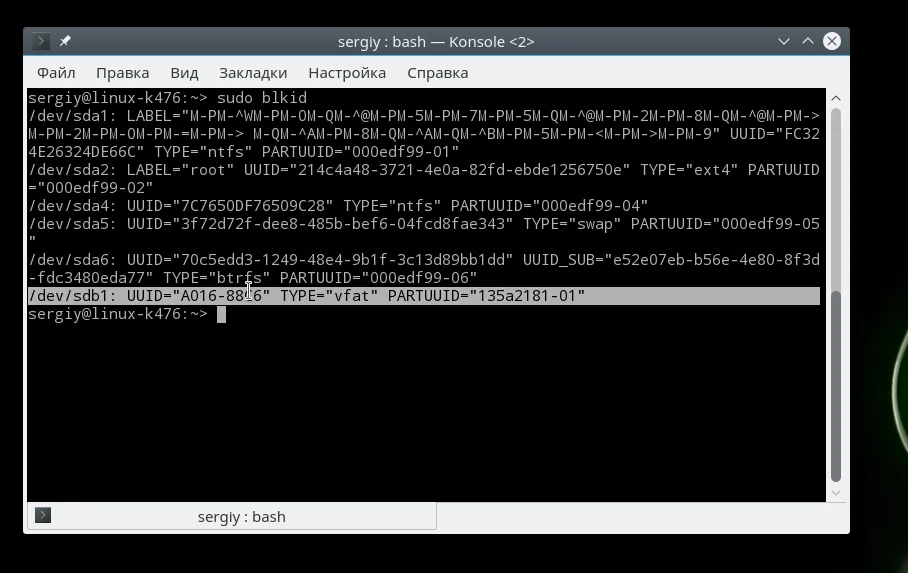Maximize Konsole with the up chevron button

[x=808, y=41]
